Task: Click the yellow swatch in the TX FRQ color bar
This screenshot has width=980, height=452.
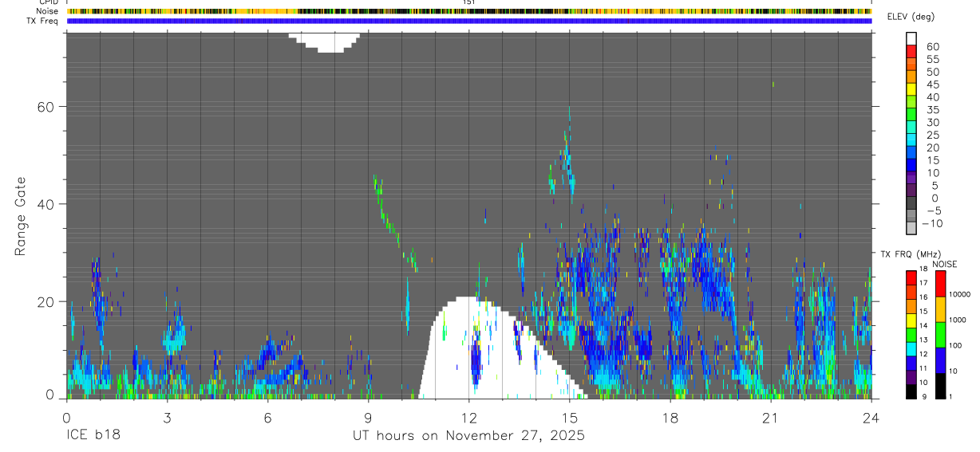Action: tap(911, 320)
